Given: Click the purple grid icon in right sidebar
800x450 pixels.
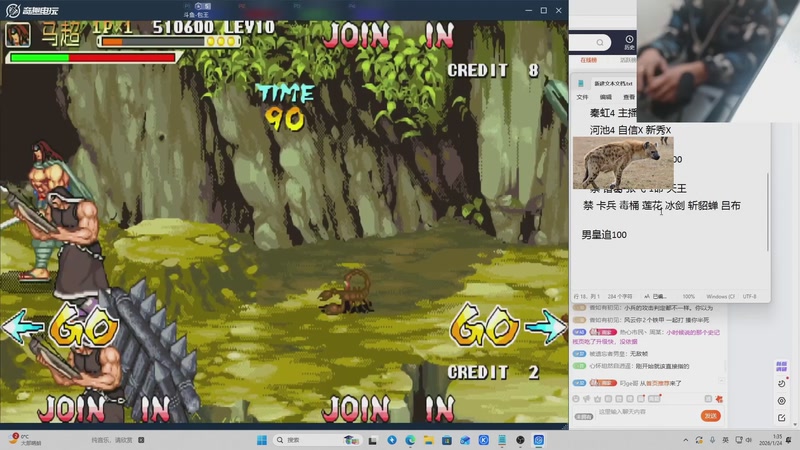Looking at the screenshot, I should pos(781,366).
